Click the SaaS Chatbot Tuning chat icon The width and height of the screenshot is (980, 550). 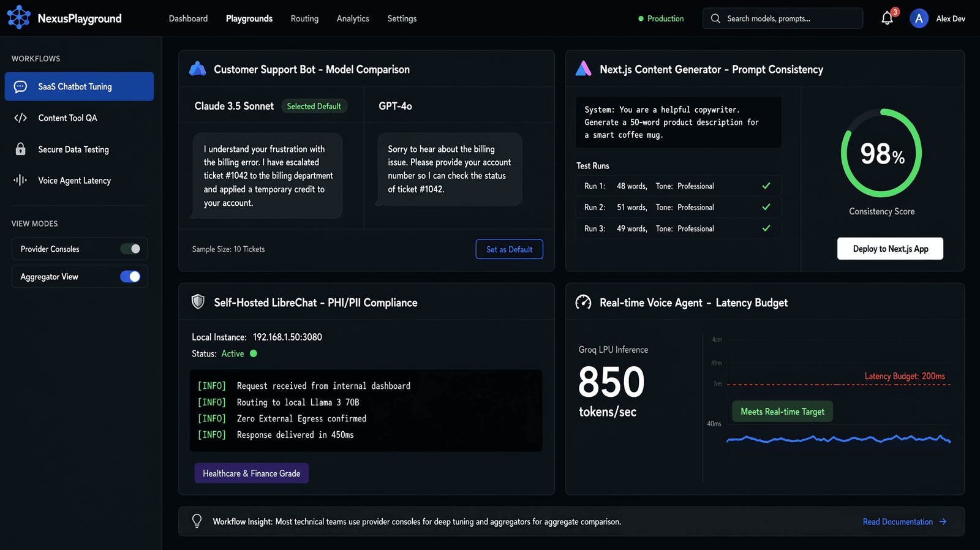pyautogui.click(x=20, y=87)
